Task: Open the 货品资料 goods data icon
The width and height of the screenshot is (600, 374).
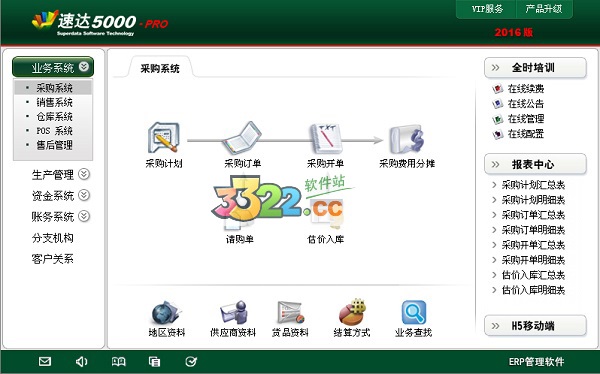Action: [290, 313]
